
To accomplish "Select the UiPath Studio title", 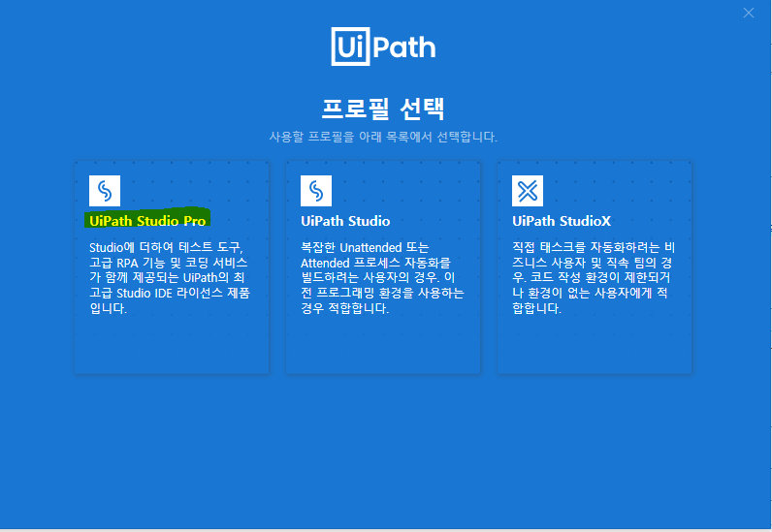I will (345, 221).
